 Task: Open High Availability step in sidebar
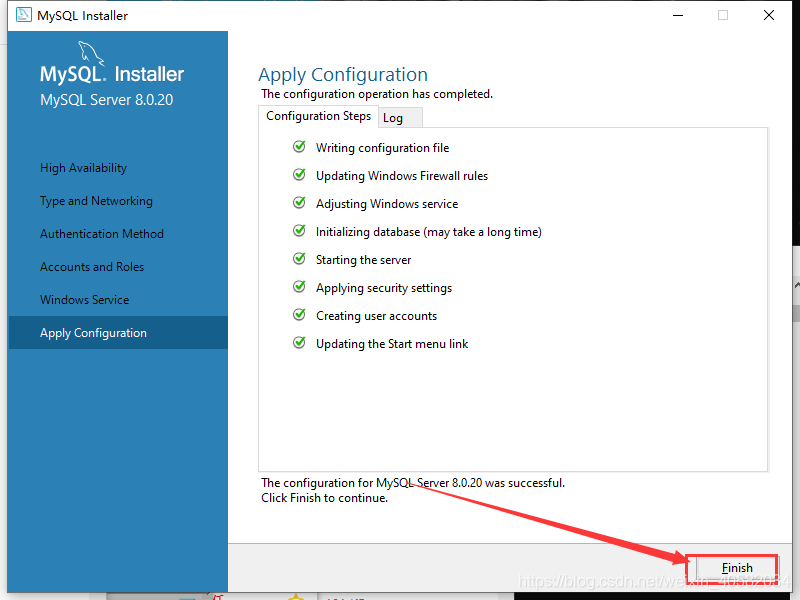coord(83,168)
